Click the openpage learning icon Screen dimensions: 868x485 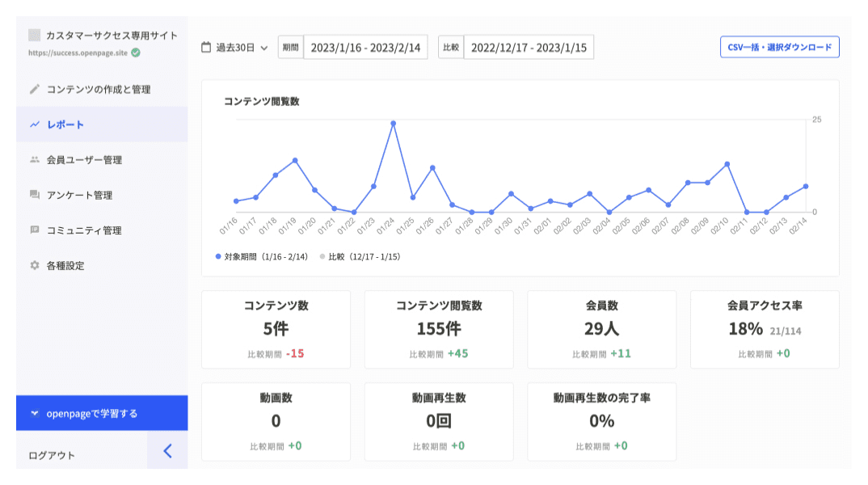tap(34, 413)
